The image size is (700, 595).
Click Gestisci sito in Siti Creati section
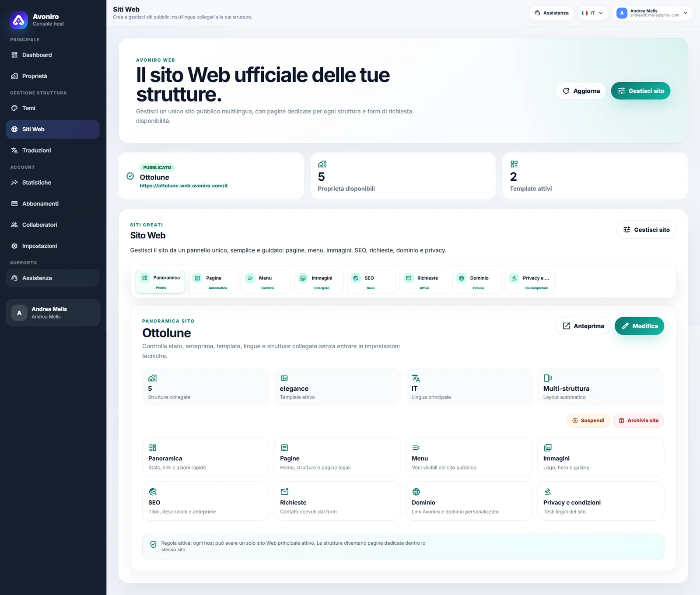tap(646, 230)
